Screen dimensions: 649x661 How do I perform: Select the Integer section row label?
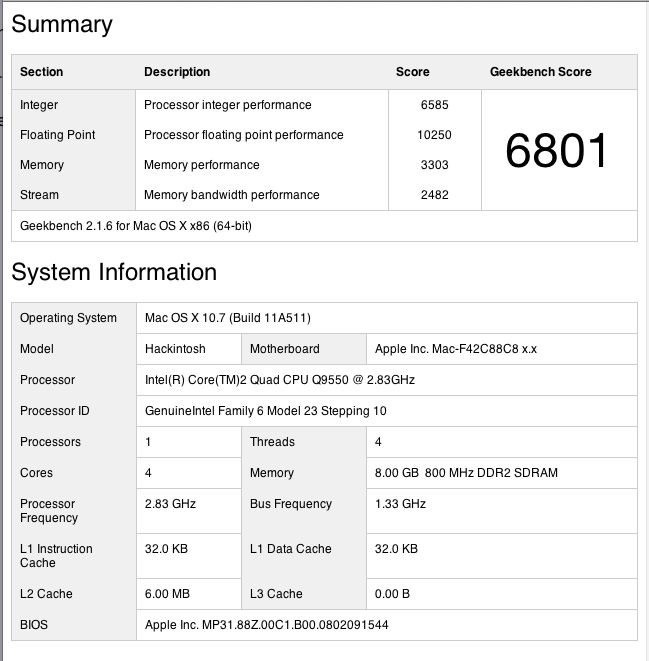point(39,105)
